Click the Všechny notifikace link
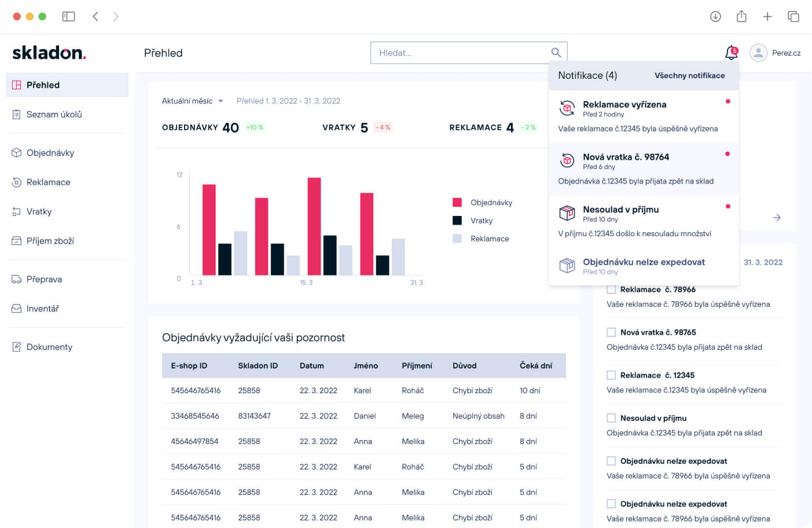This screenshot has height=528, width=812. [x=689, y=75]
